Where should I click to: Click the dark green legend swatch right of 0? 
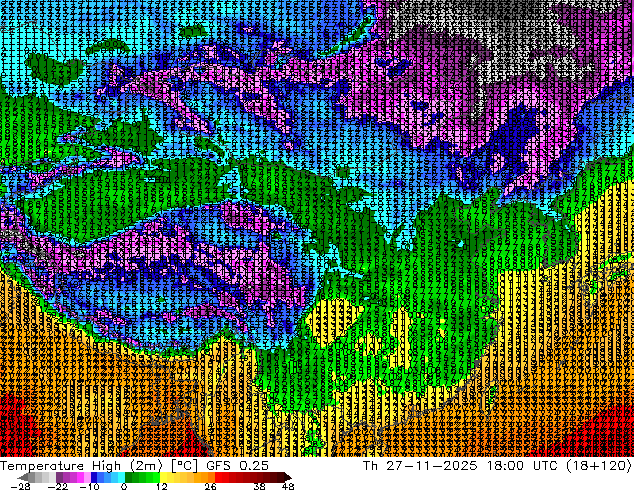(129, 477)
